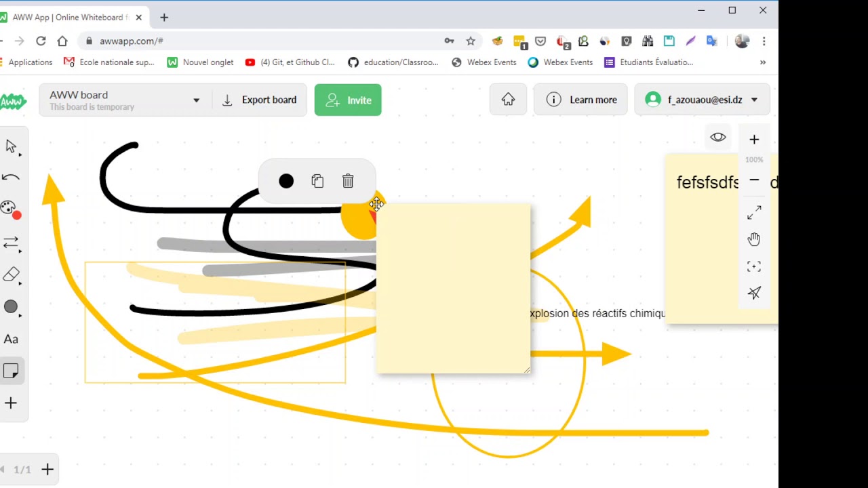Open the Ecole nationale sup... bookmark

pos(109,62)
